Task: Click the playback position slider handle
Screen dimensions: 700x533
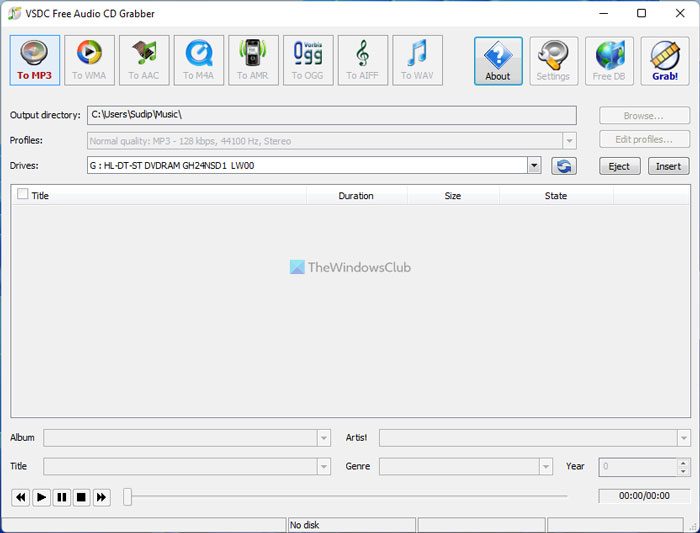Action: point(128,497)
